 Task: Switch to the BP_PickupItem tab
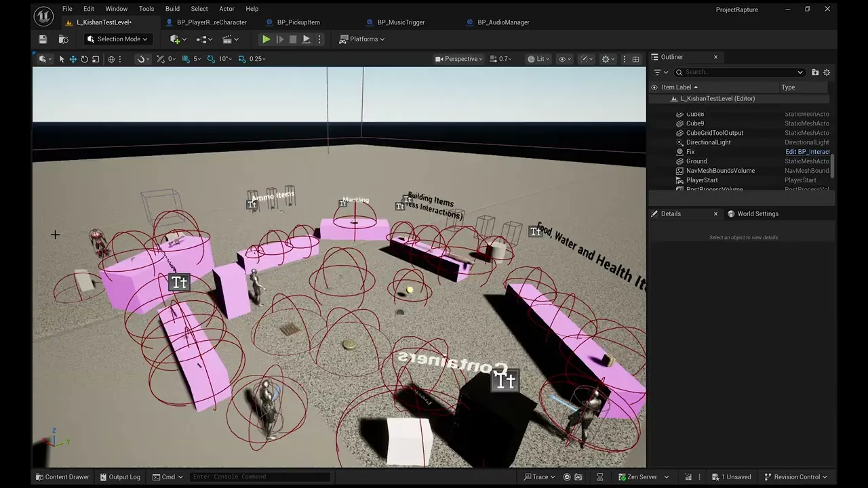[x=298, y=22]
